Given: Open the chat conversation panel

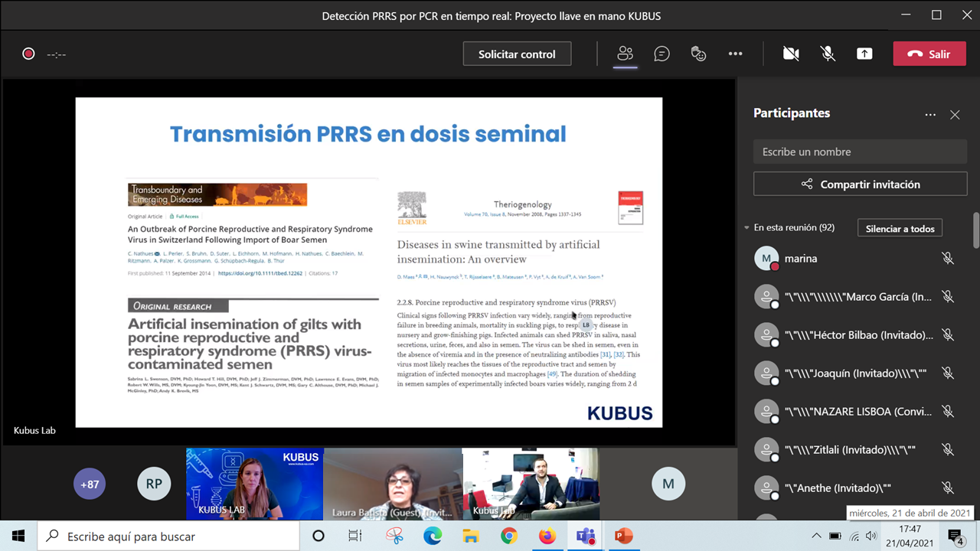Looking at the screenshot, I should [661, 54].
